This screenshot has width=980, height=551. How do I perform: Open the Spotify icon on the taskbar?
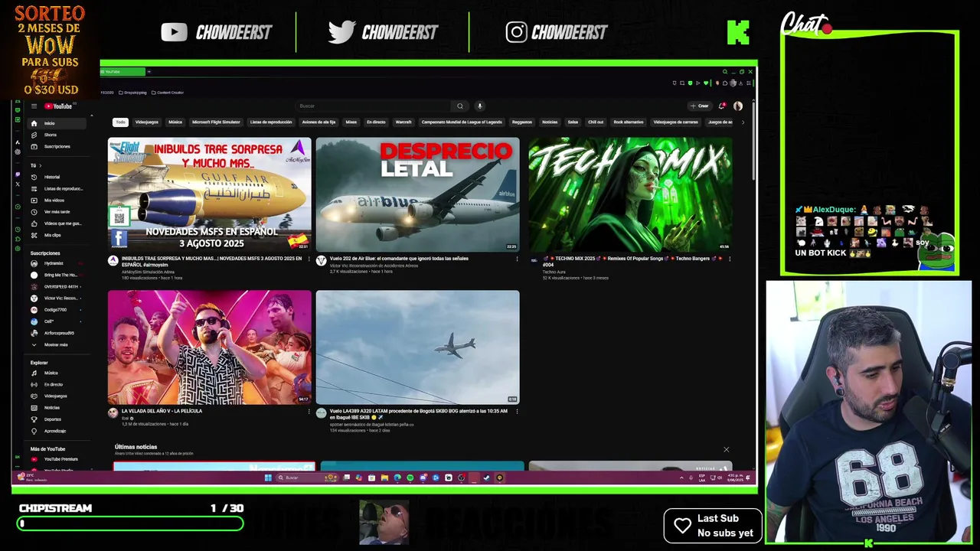pyautogui.click(x=410, y=478)
